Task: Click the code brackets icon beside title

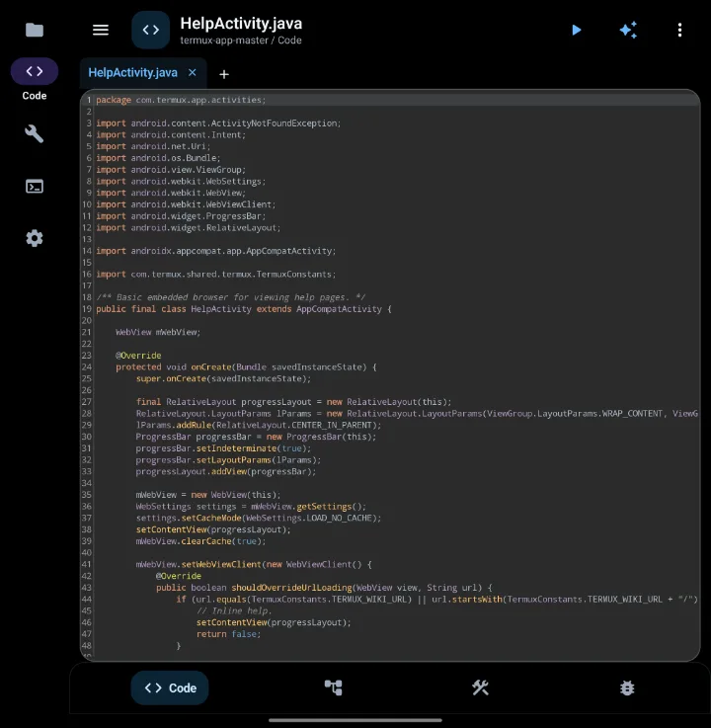Action: click(151, 31)
